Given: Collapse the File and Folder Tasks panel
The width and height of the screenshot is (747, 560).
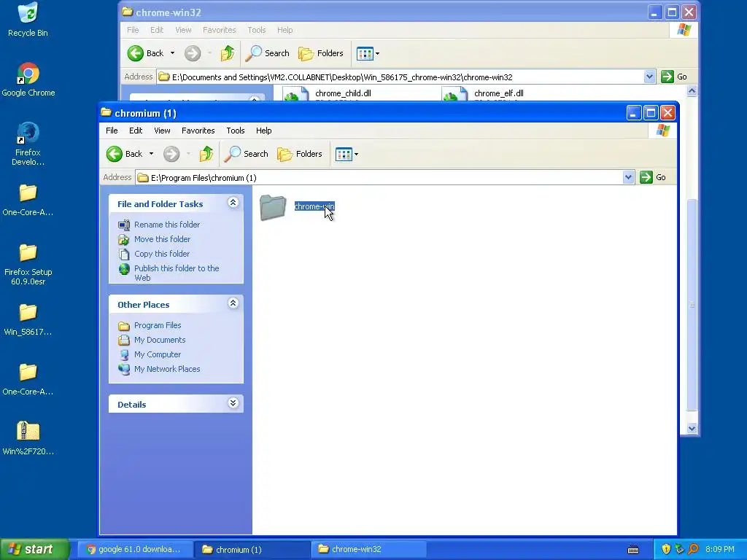Looking at the screenshot, I should pos(233,203).
